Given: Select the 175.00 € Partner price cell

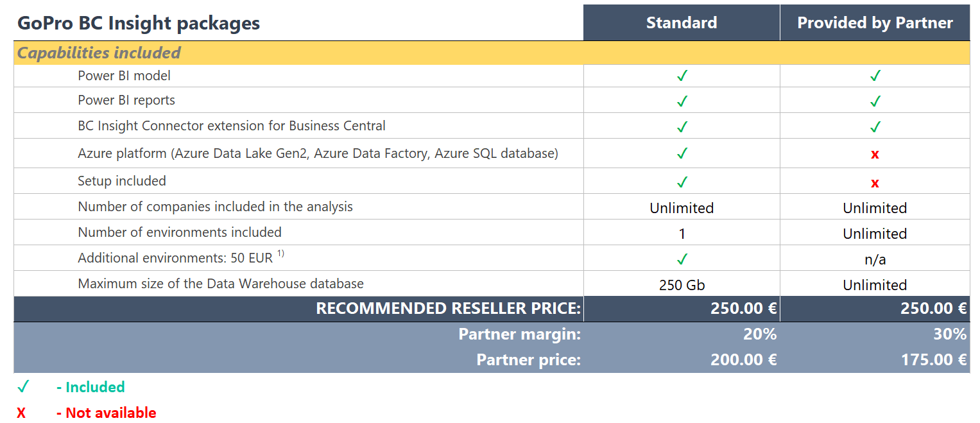Looking at the screenshot, I should 934,359.
